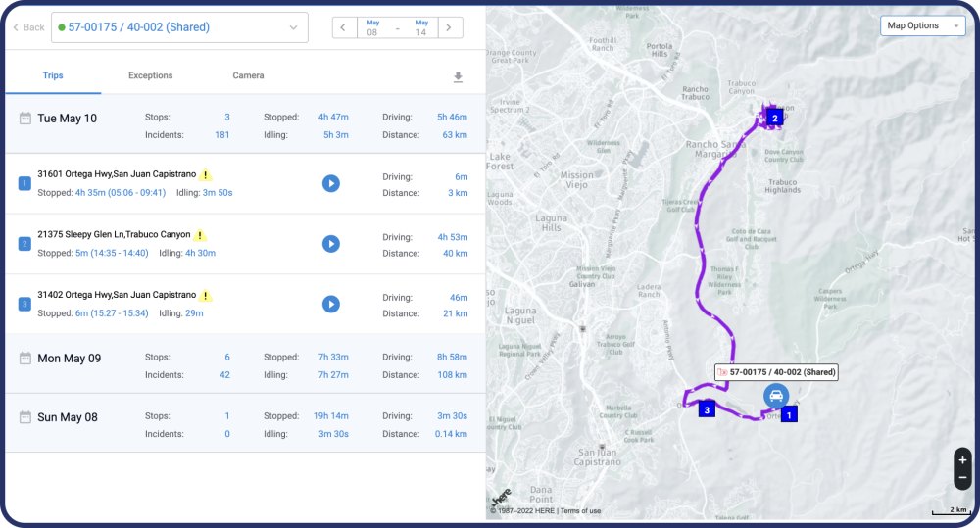
Task: Open the Map Options dropdown
Action: [x=922, y=25]
